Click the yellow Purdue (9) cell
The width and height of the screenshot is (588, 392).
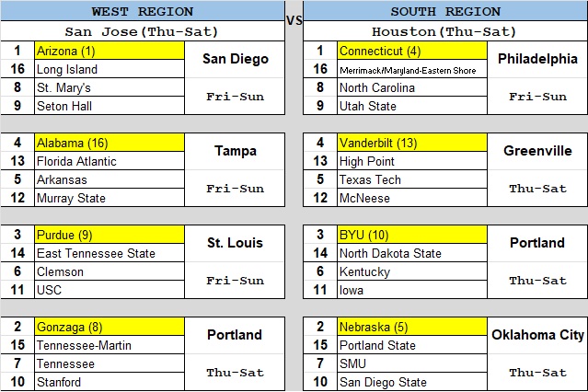coord(110,235)
